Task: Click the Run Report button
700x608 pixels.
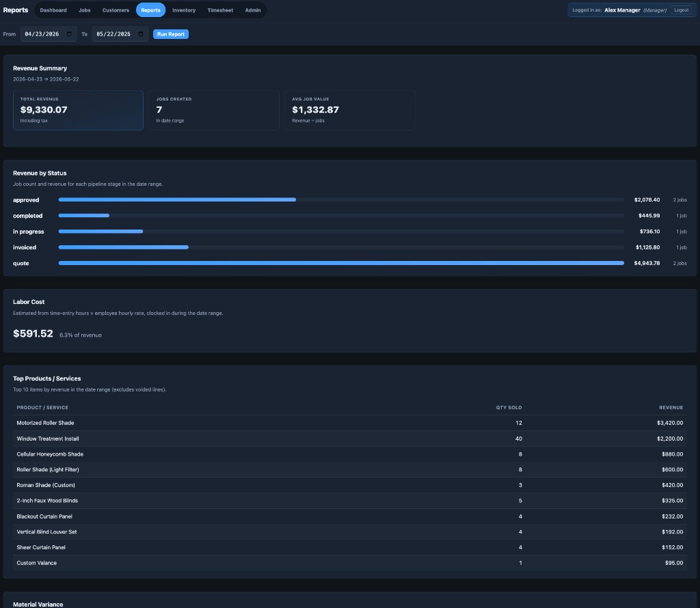Action: click(x=170, y=34)
